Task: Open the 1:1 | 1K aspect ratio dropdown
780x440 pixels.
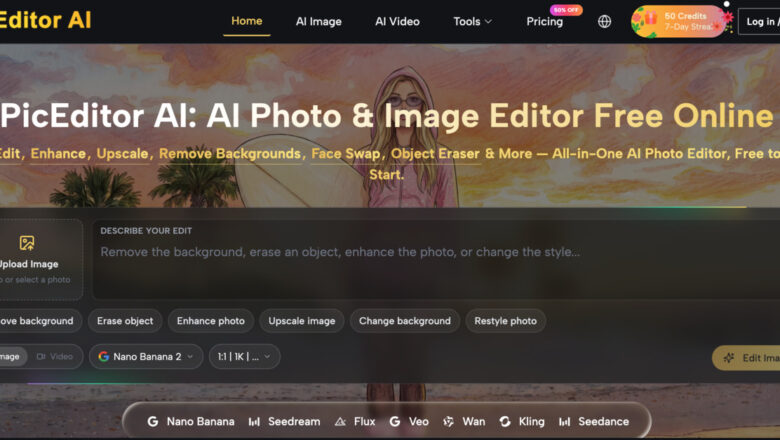Action: pos(244,356)
